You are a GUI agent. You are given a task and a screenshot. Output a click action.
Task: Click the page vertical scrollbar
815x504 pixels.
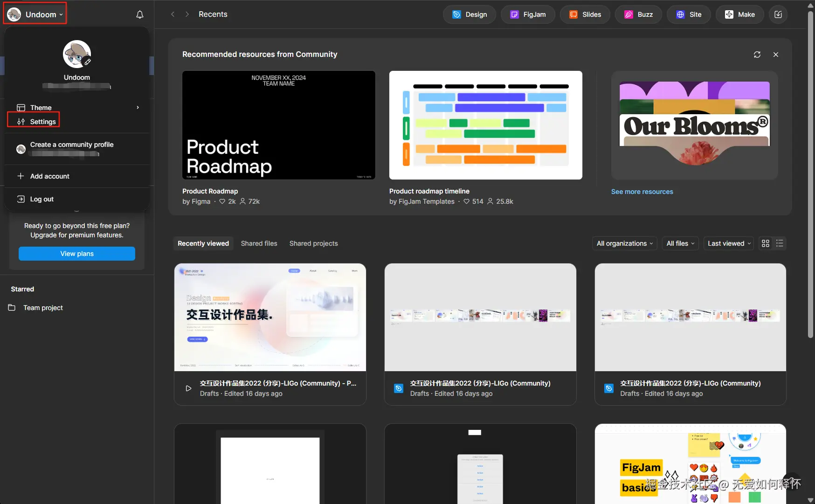click(811, 175)
